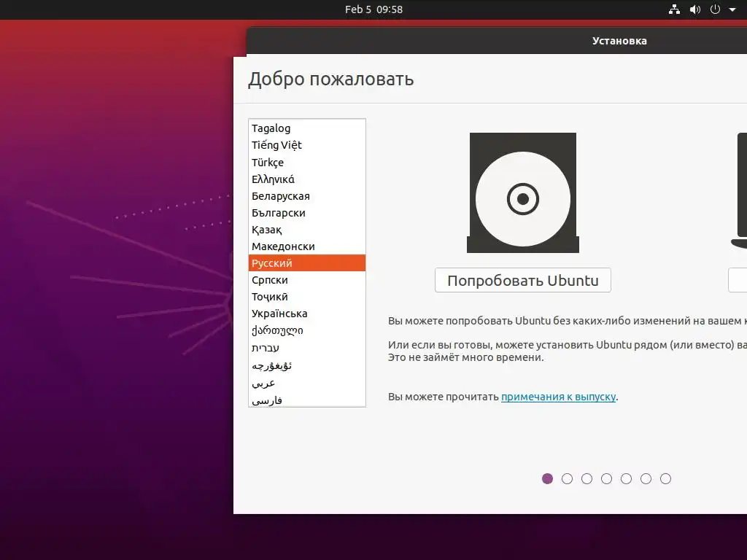Select Tagalog in the language list
747x560 pixels.
pos(307,128)
